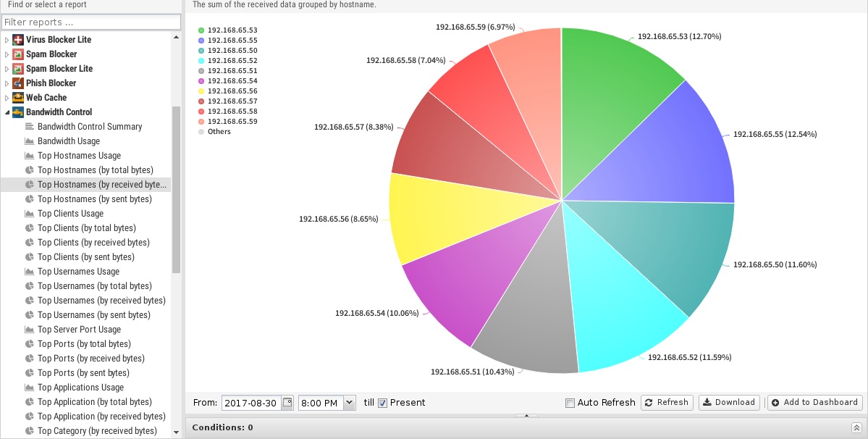
Task: Click the Bandwidth Usage area chart icon
Action: click(30, 141)
